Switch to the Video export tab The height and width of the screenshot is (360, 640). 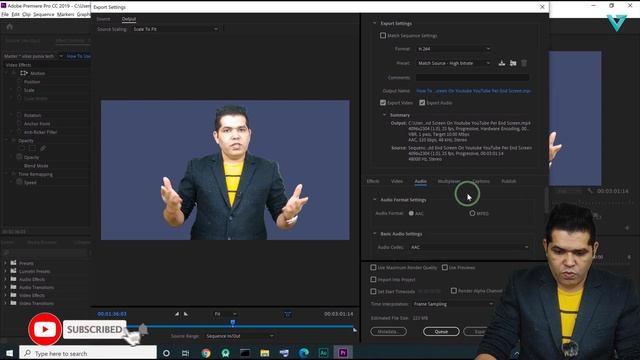click(x=396, y=181)
